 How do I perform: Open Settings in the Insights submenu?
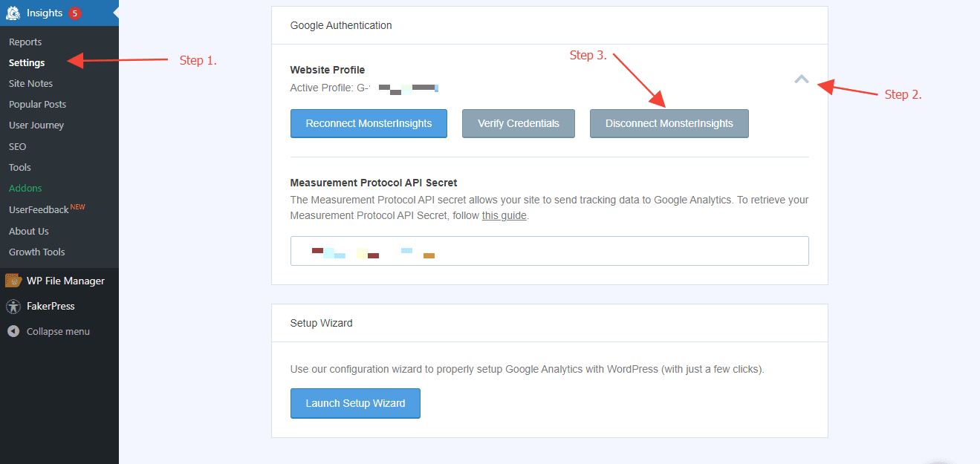pos(27,63)
